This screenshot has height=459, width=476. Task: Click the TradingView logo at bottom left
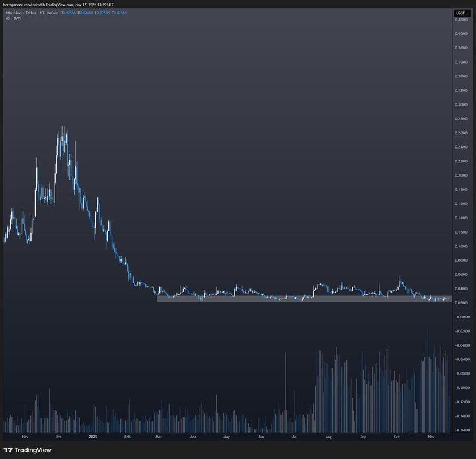[x=29, y=450]
